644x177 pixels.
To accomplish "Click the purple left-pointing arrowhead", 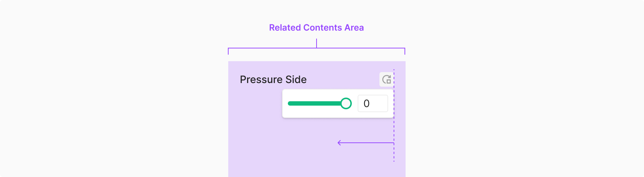I will (x=339, y=143).
